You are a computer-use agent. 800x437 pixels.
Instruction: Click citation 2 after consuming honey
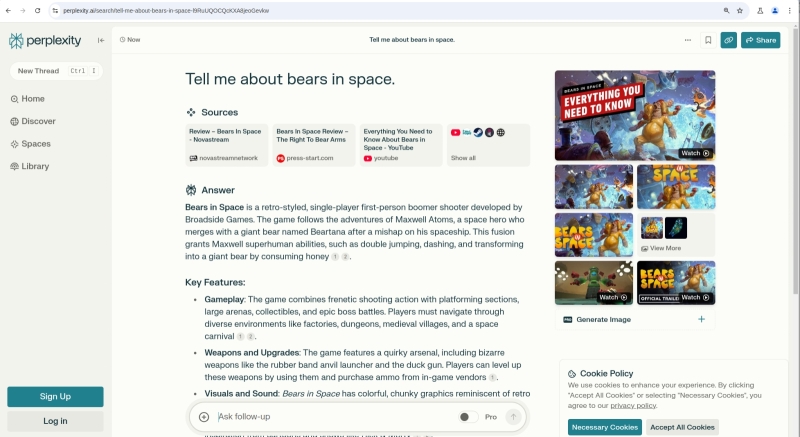coord(345,256)
